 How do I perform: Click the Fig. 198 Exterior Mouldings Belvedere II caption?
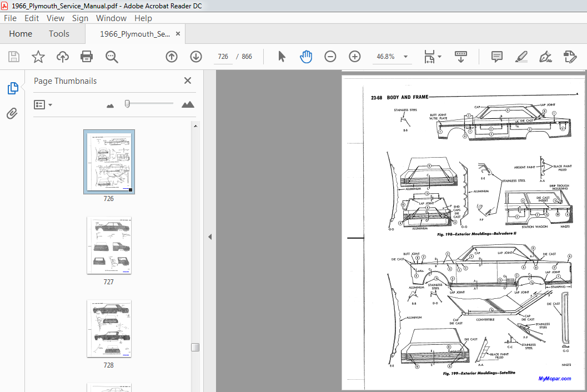click(476, 234)
